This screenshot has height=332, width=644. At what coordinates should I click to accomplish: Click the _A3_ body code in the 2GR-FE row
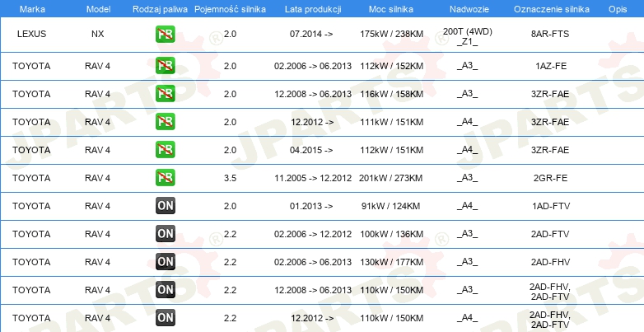coord(468,178)
